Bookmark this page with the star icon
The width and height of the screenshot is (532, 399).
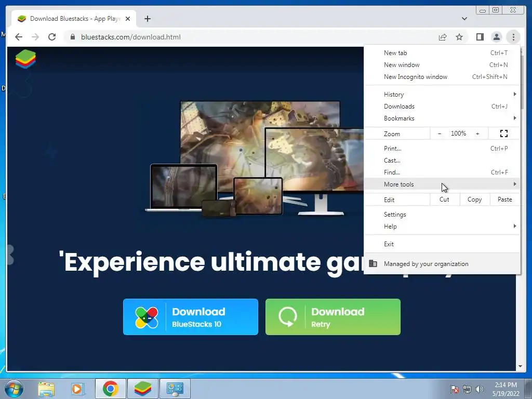pos(459,37)
